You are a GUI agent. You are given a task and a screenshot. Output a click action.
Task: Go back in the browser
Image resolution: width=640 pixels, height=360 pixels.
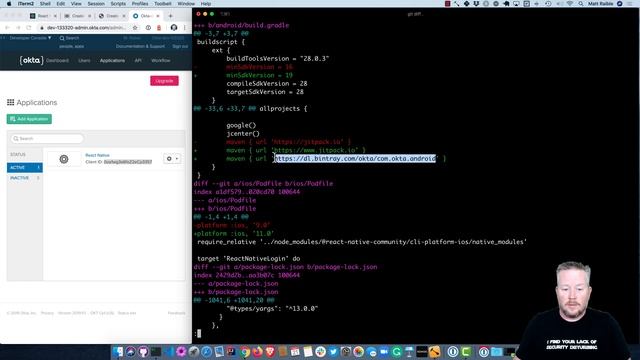coord(7,28)
